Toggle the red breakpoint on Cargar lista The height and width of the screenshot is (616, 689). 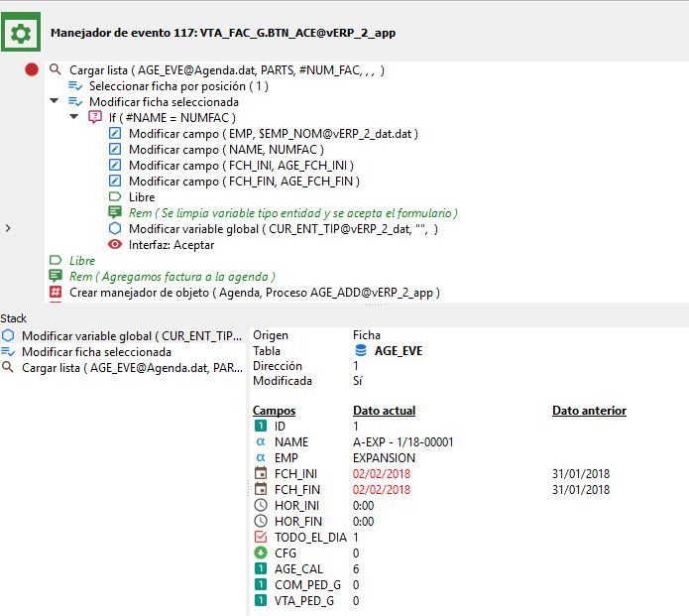(x=31, y=70)
